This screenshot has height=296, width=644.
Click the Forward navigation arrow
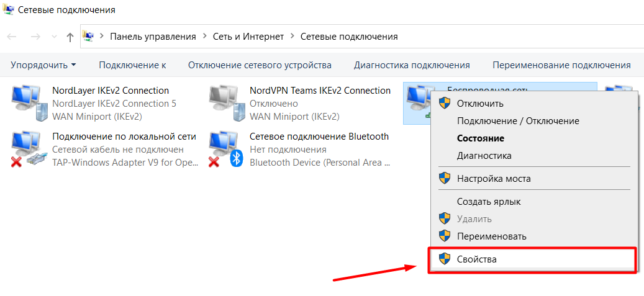[35, 37]
